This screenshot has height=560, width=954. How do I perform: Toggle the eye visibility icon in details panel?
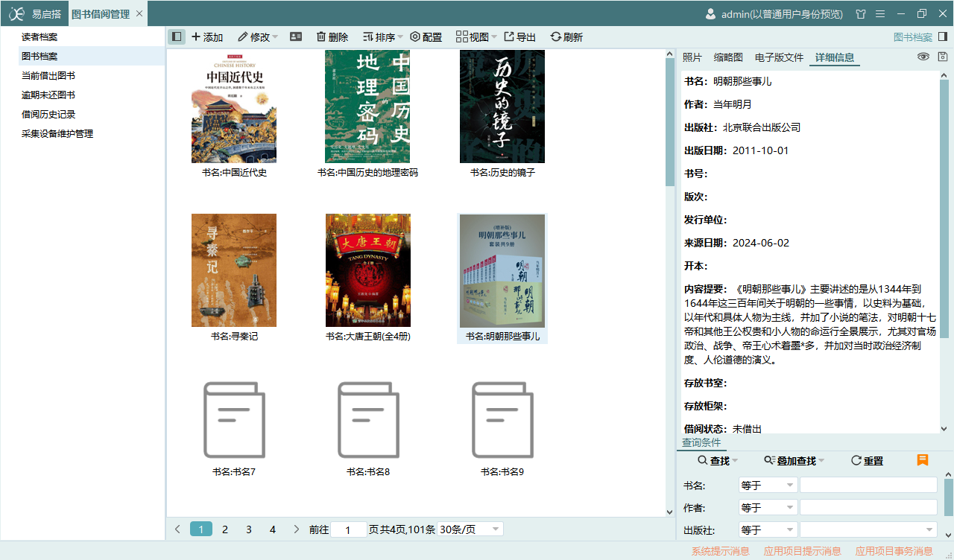(923, 57)
